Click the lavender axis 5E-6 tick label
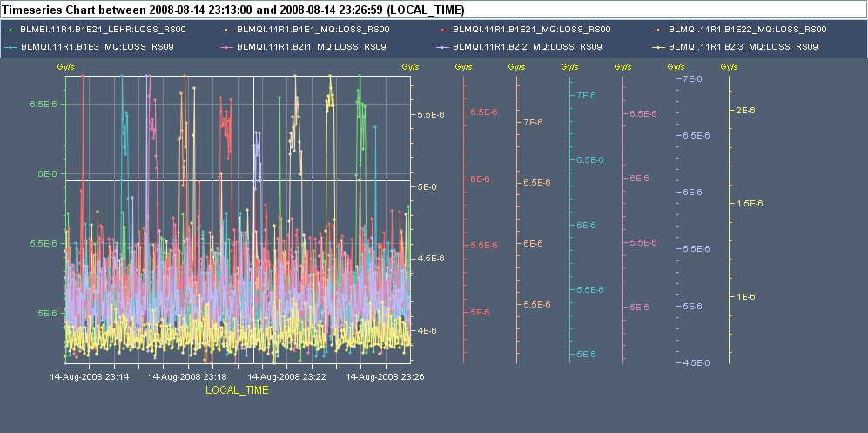Screen dimensions: 868x433 point(692,306)
